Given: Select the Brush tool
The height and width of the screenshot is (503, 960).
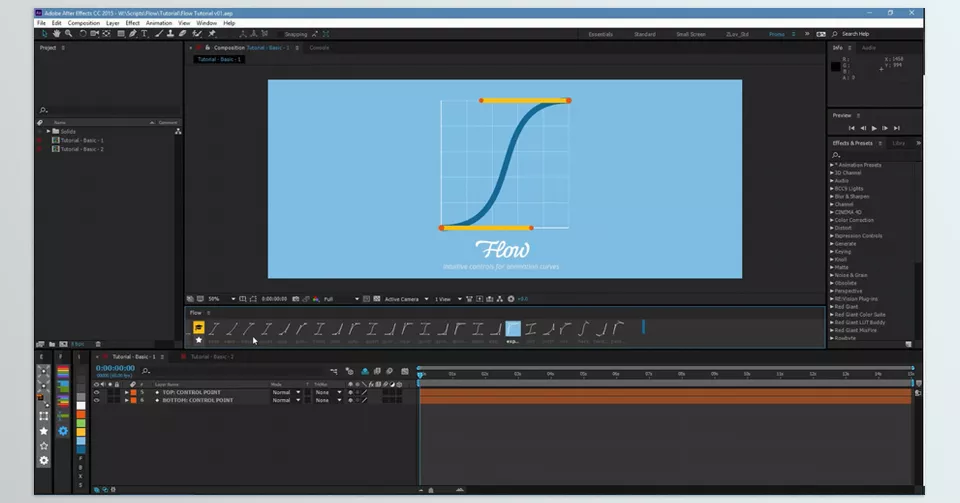Looking at the screenshot, I should [x=159, y=34].
